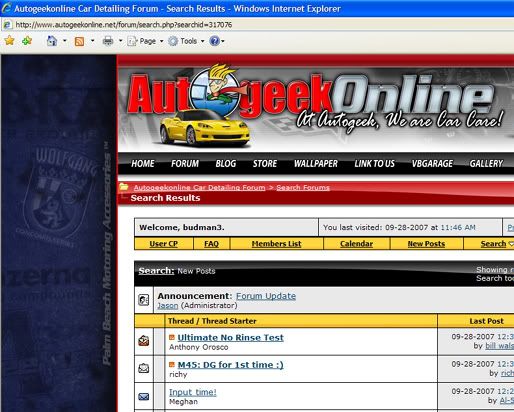Follow Autogeekonline Car Detailing Forum breadcrumb link

(x=199, y=187)
